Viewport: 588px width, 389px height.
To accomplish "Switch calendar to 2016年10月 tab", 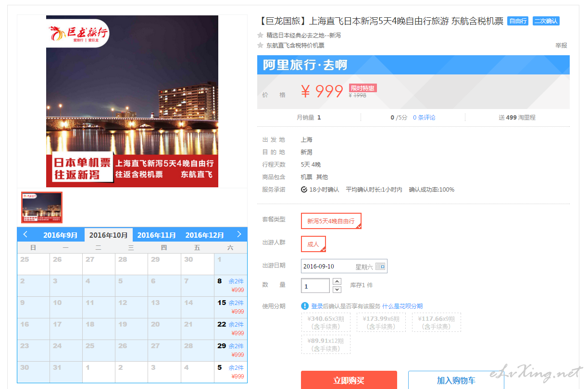I will pyautogui.click(x=109, y=235).
